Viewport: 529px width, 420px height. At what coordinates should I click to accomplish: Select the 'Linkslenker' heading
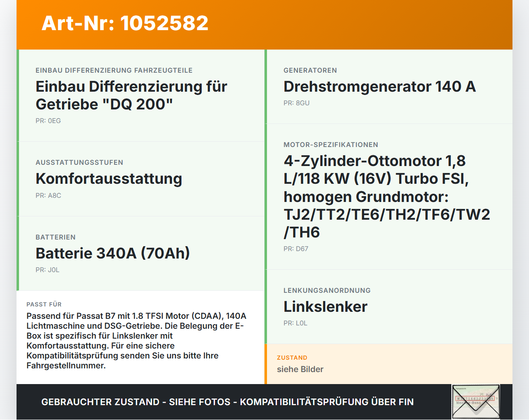coord(326,307)
